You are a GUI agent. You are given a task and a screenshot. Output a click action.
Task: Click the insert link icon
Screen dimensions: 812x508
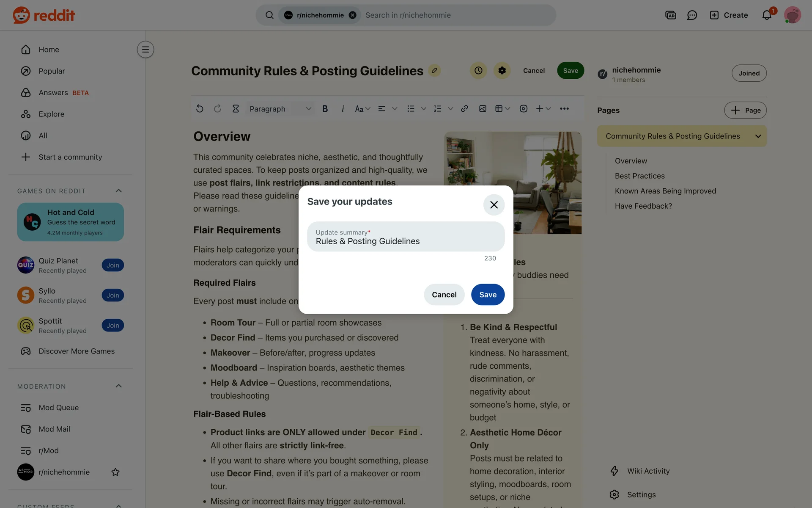[464, 109]
